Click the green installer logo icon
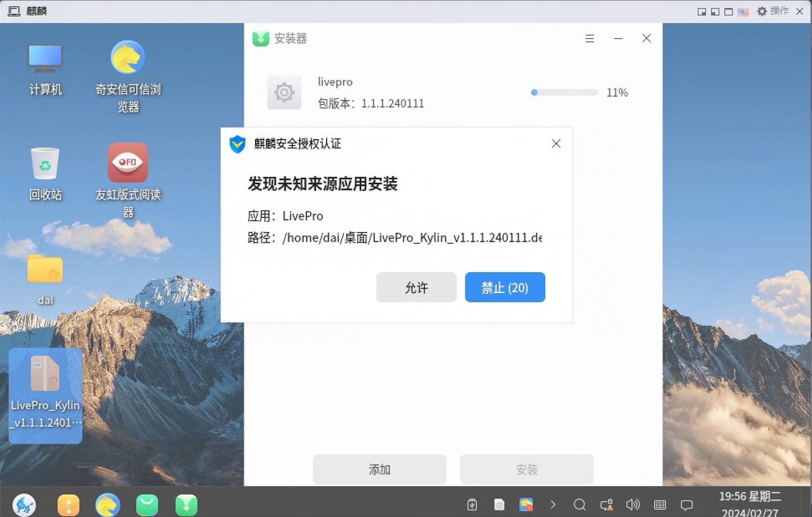 (261, 39)
